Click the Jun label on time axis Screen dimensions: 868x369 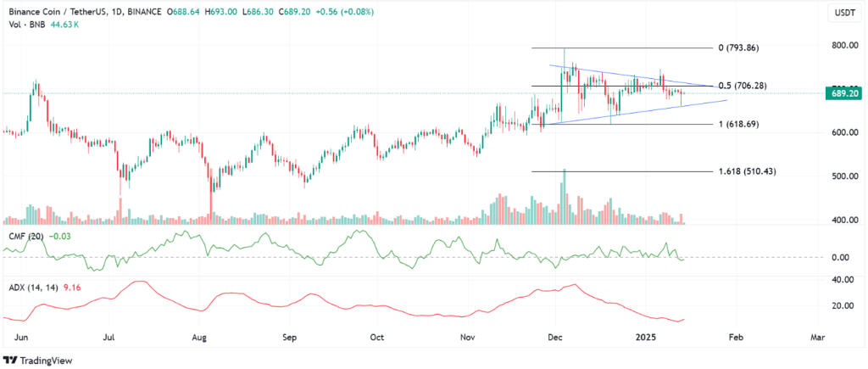pos(19,337)
